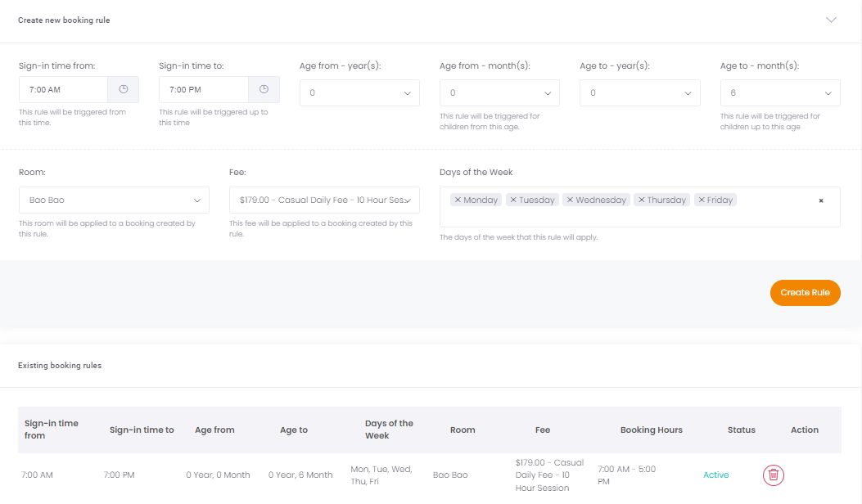
Task: Remove Wednesday tag from selected days
Action: click(570, 200)
